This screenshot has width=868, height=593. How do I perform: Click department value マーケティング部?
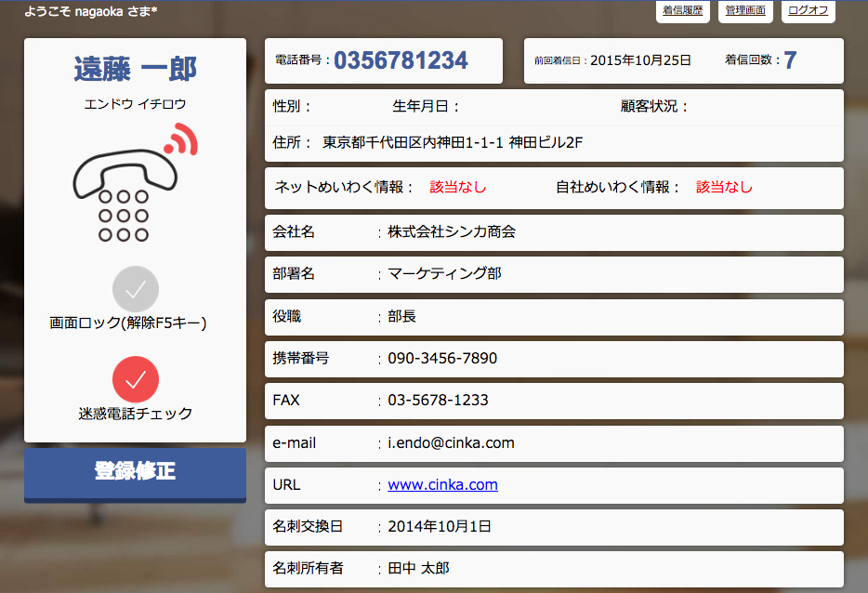444,273
